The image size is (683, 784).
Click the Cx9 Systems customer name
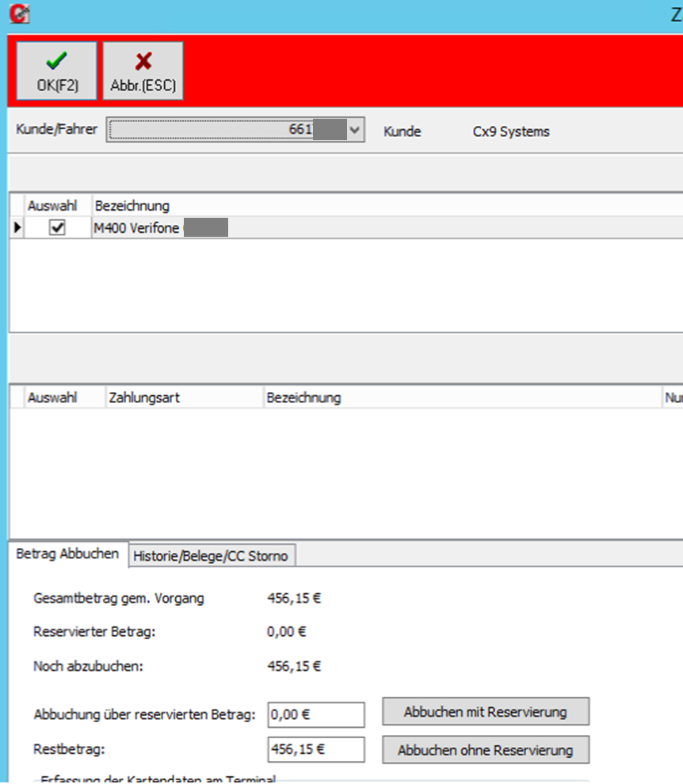point(510,131)
